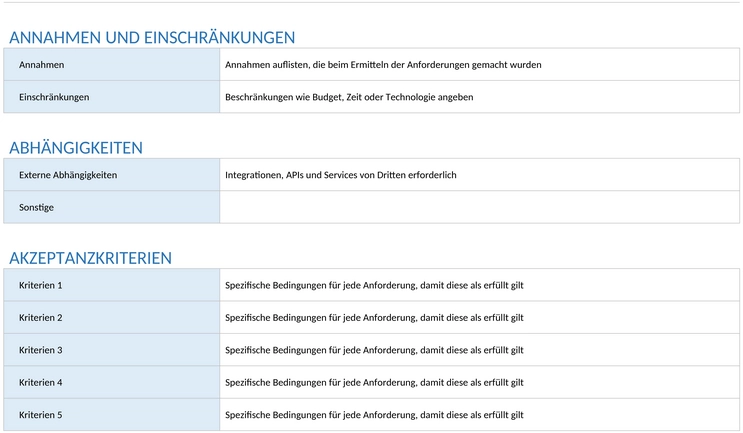
Task: Select the heading AKZEPTANZKRITERIEN
Action: (x=91, y=258)
